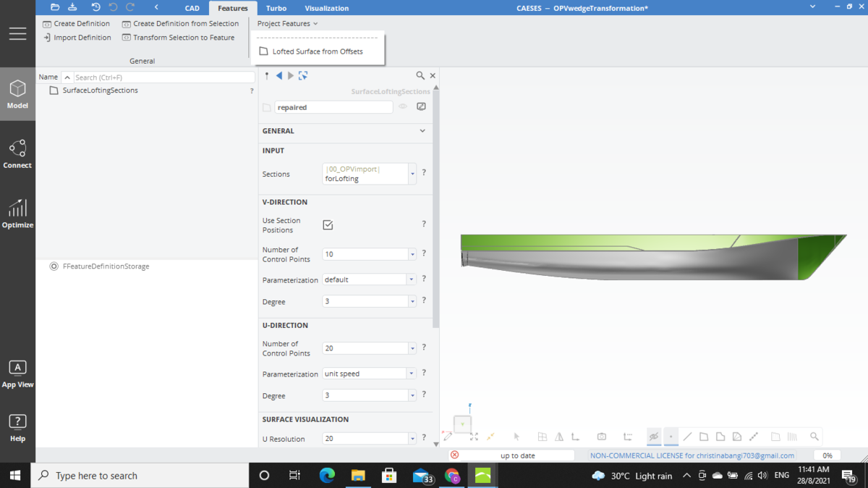Click the coordinate axes icon in view toolbar
The height and width of the screenshot is (488, 868).
click(x=576, y=437)
